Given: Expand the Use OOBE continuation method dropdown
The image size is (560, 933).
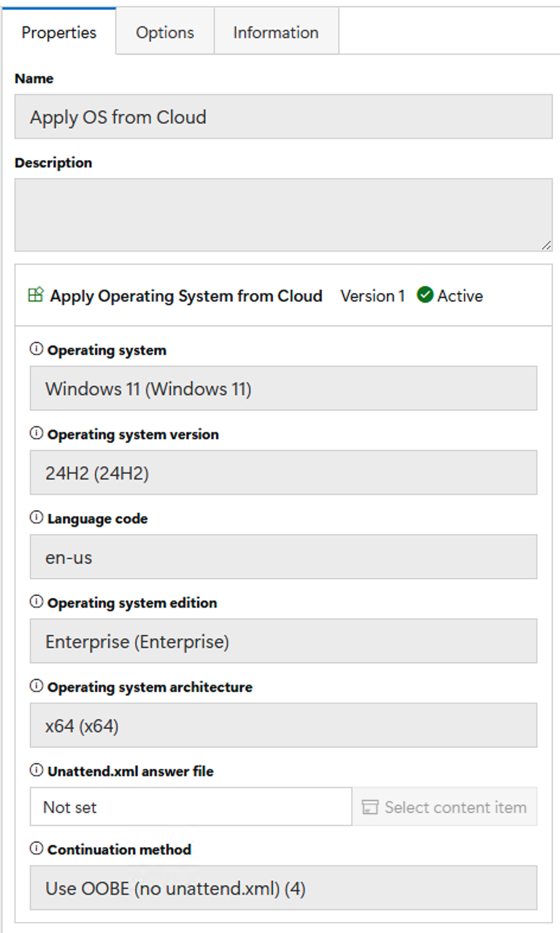Looking at the screenshot, I should pos(284,888).
